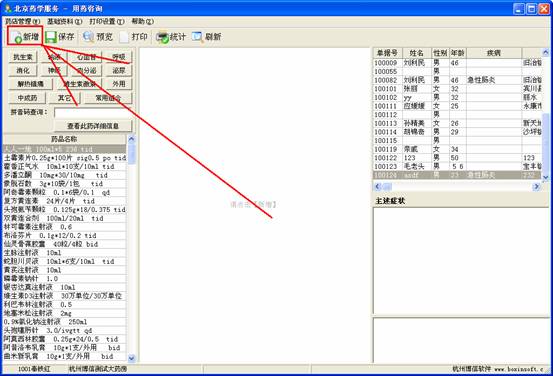Open 预览 (Preview) from the toolbar

(98, 37)
